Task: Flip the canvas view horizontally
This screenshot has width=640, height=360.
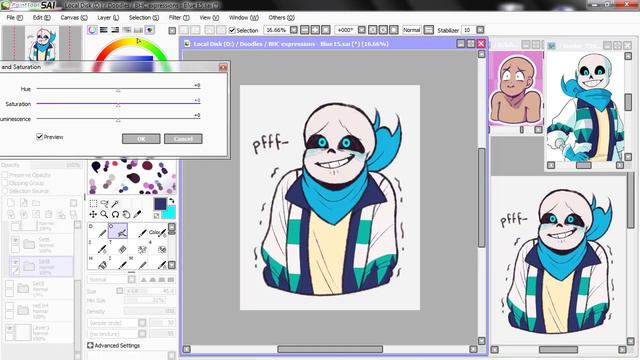Action: [429, 30]
